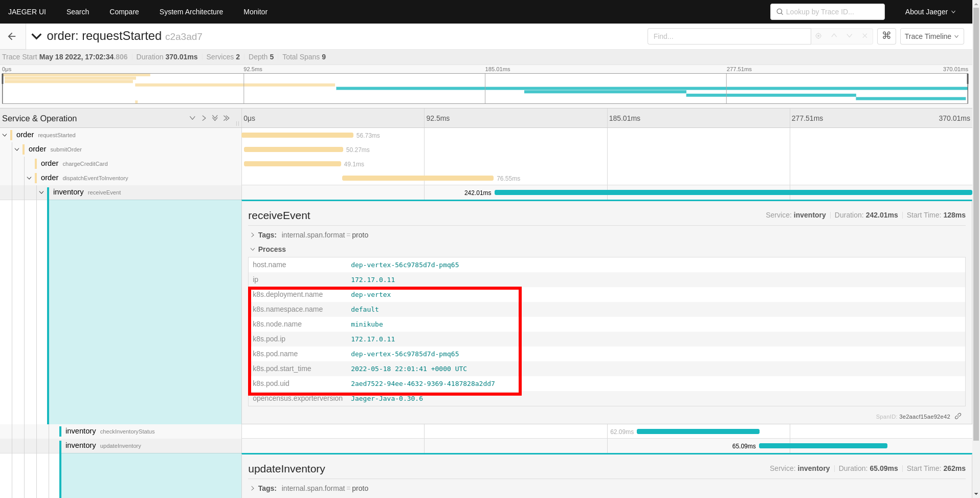980x498 pixels.
Task: Expand all spans with double-down chevron
Action: pos(215,118)
